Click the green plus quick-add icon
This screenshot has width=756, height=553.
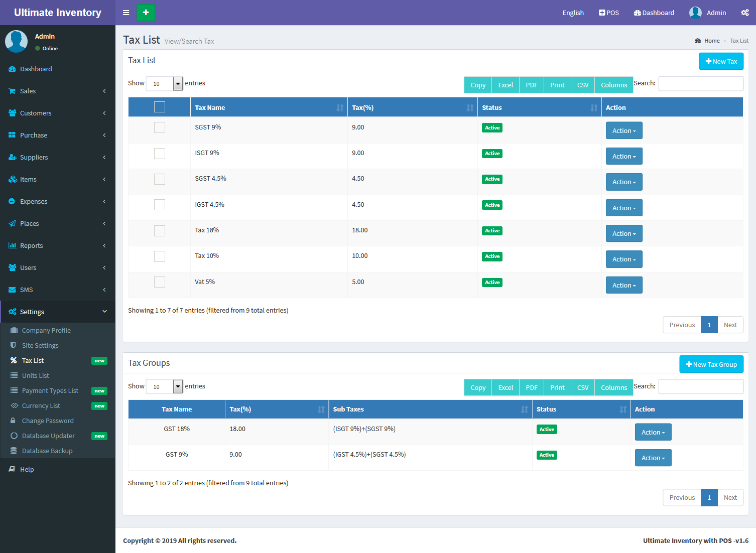146,13
